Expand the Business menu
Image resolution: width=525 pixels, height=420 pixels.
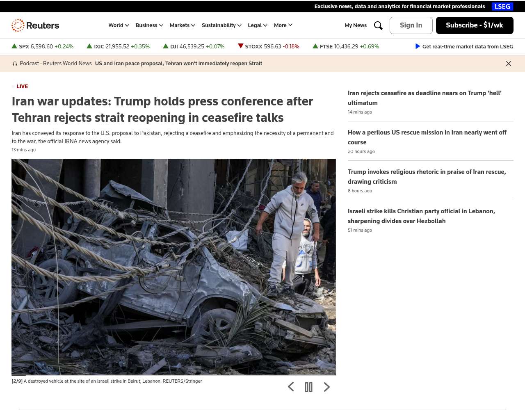[x=149, y=25]
